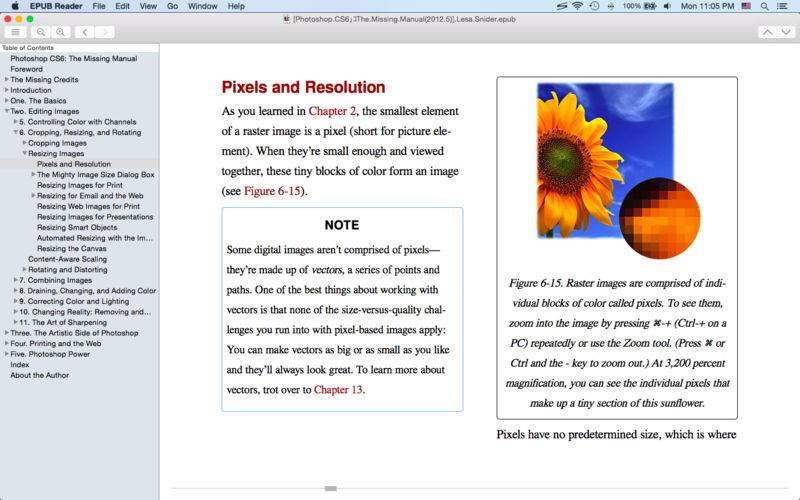Open the Time Machine menu bar icon

[x=594, y=6]
